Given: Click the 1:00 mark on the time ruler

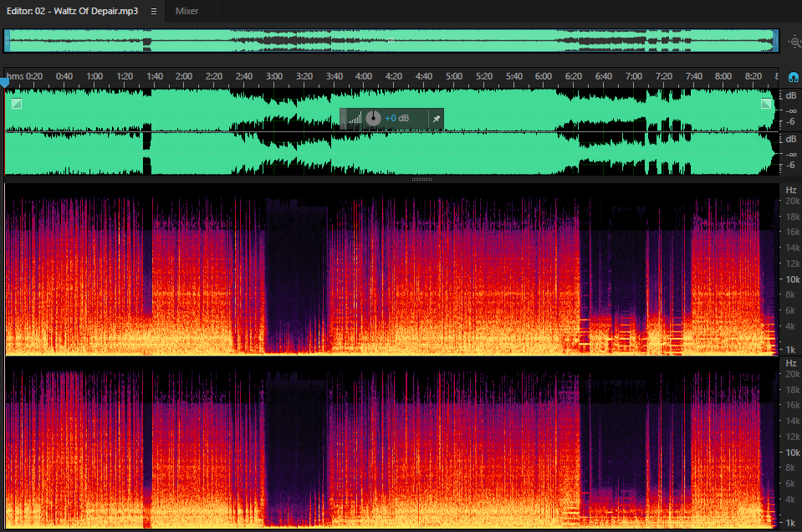Looking at the screenshot, I should [95, 76].
